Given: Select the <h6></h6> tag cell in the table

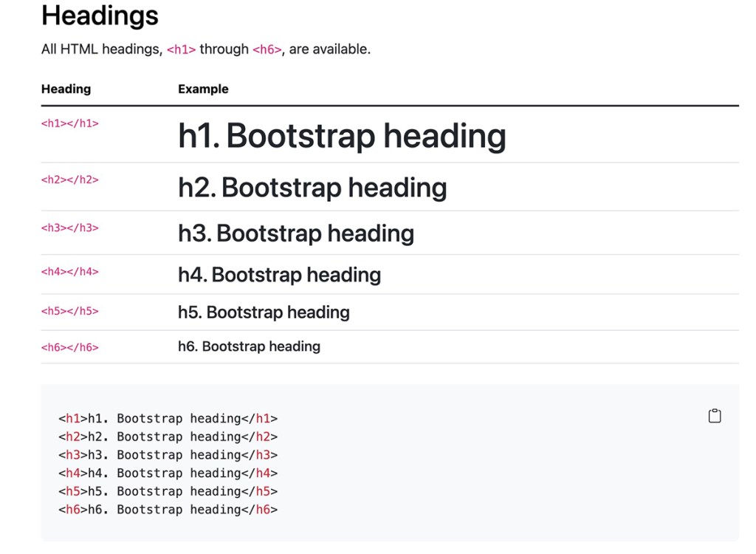Looking at the screenshot, I should (x=69, y=347).
